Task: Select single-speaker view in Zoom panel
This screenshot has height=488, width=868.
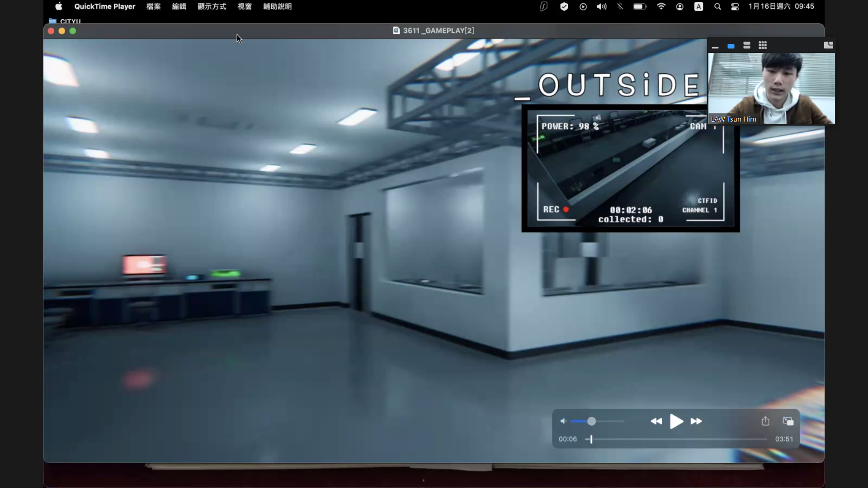Action: [731, 46]
